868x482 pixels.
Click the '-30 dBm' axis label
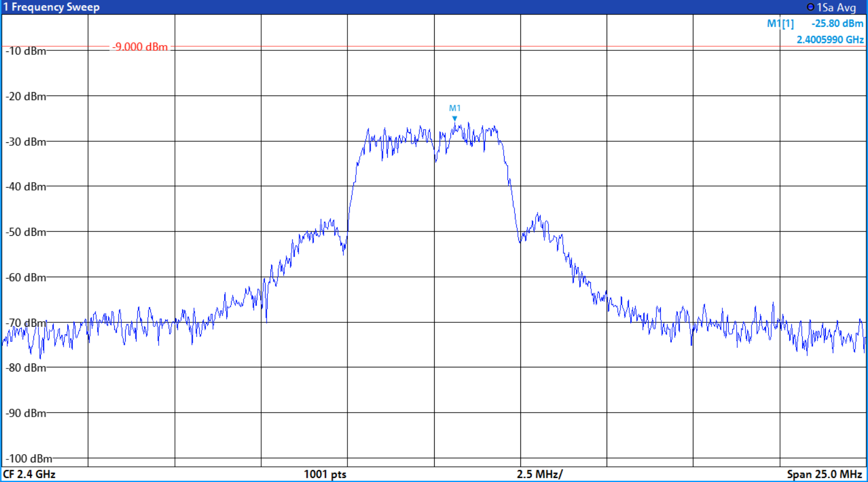click(26, 142)
